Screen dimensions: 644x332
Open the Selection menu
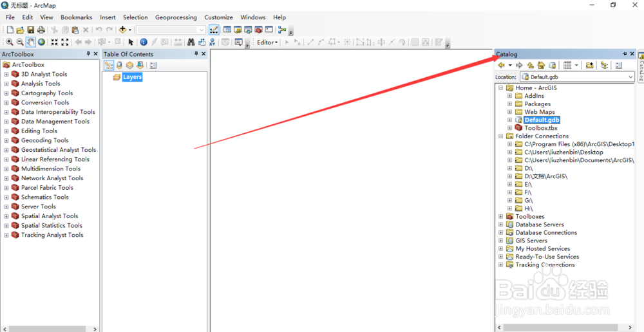[135, 17]
